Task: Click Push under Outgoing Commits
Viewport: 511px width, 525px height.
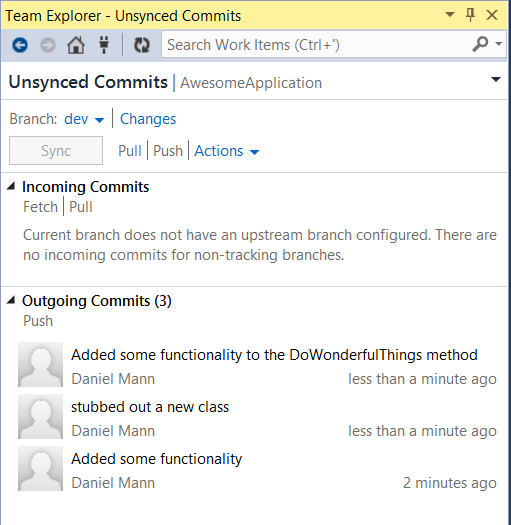Action: click(x=38, y=321)
